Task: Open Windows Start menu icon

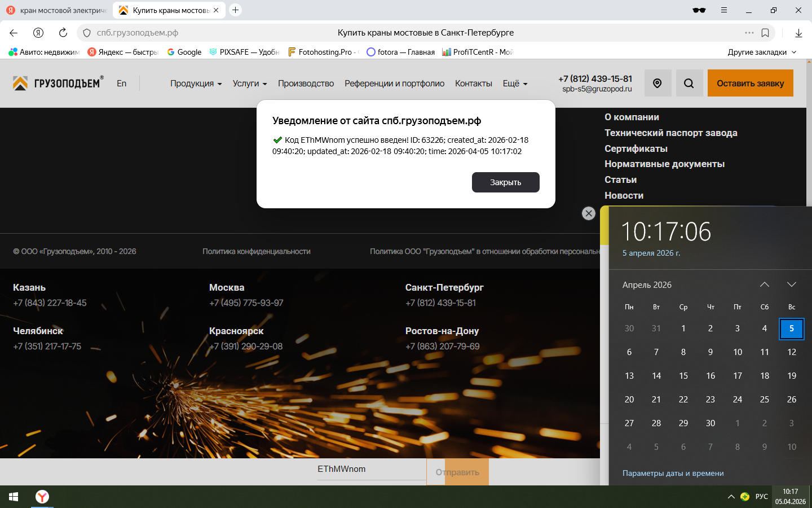Action: (x=14, y=497)
